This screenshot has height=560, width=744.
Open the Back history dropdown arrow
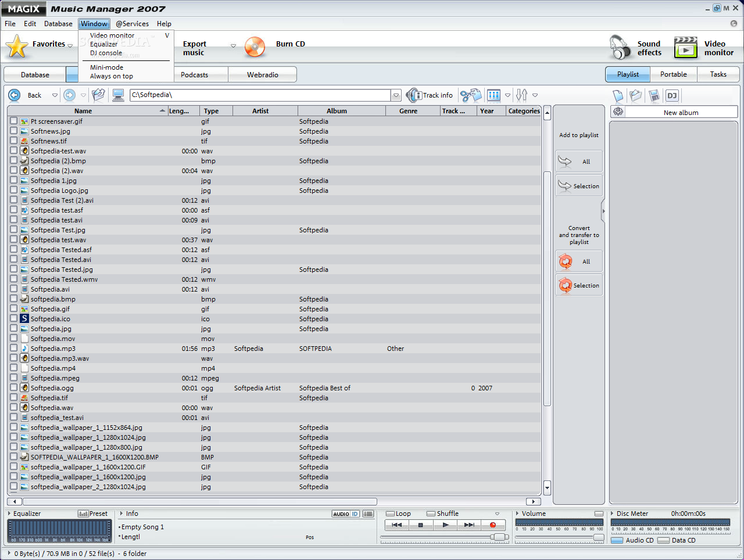pyautogui.click(x=55, y=95)
